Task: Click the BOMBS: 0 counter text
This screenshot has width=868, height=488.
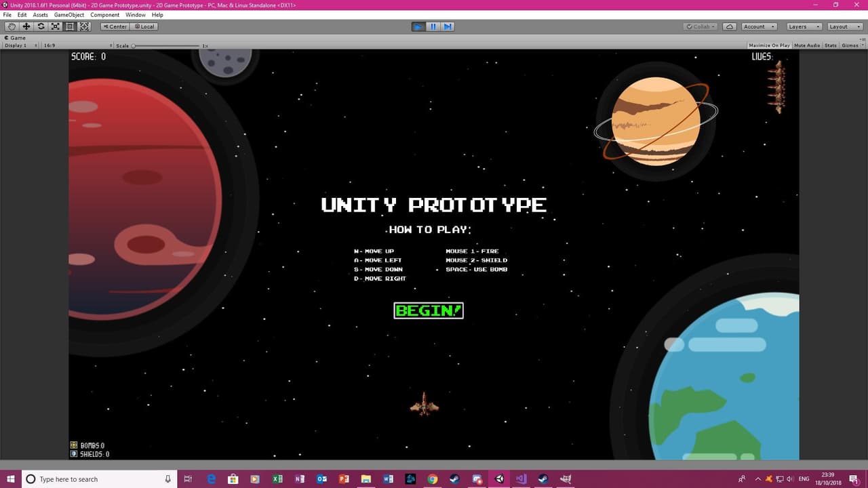Action: tap(92, 445)
